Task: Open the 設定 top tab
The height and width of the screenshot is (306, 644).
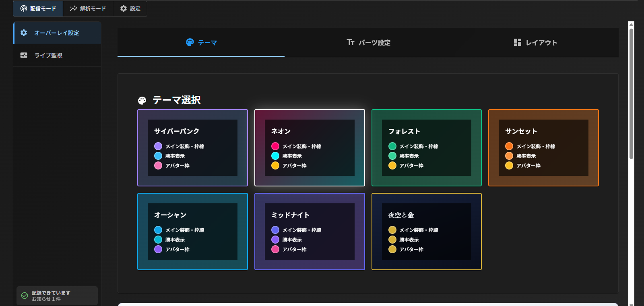Action: click(130, 8)
